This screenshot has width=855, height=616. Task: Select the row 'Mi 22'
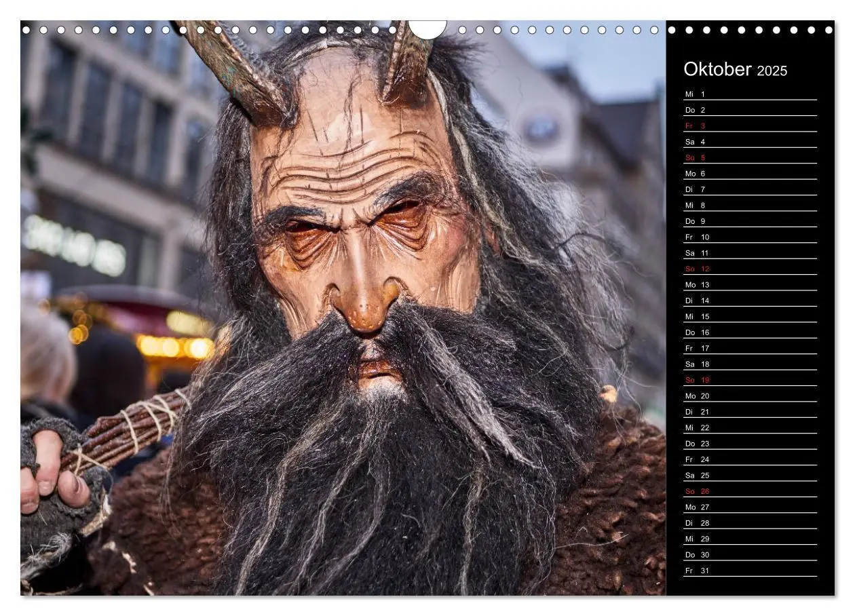click(x=750, y=427)
